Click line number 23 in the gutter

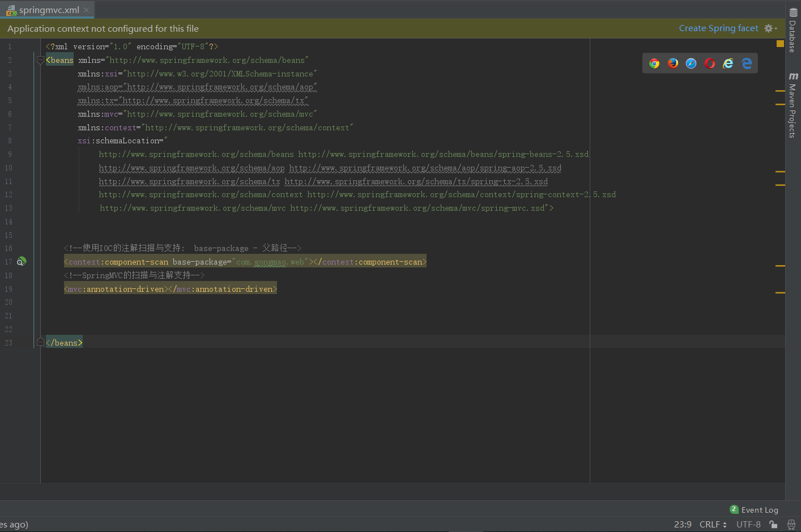click(x=8, y=343)
